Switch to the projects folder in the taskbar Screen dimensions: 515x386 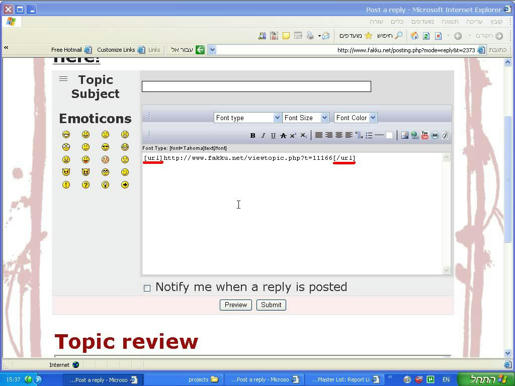(x=203, y=379)
